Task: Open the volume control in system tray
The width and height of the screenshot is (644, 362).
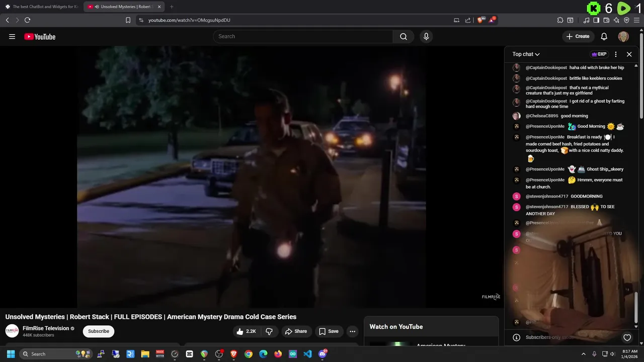Action: [613, 354]
